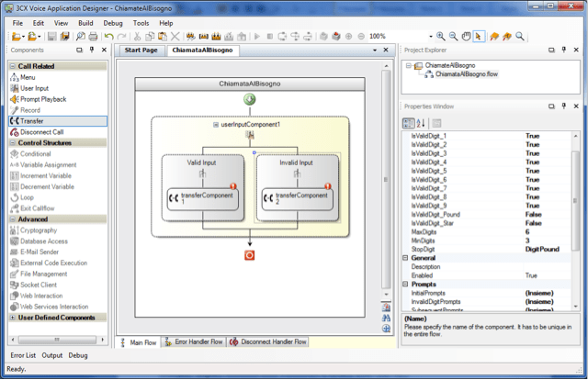The image size is (588, 380).
Task: Select the Disconnect Call component
Action: click(x=37, y=132)
